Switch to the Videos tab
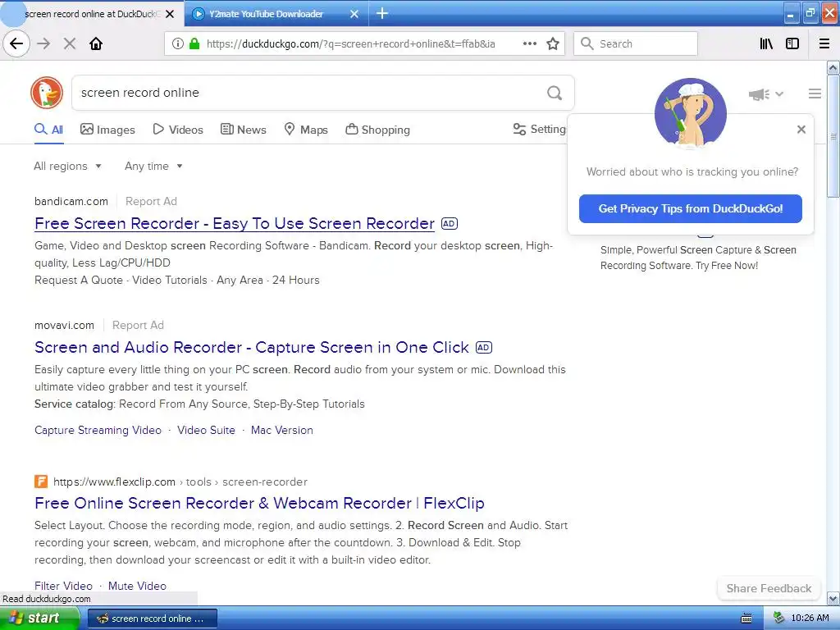 coord(178,130)
